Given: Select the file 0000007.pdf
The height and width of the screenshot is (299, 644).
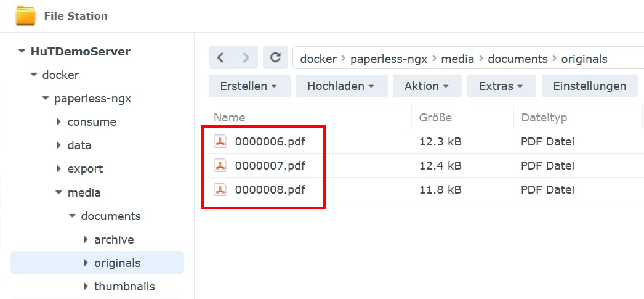Looking at the screenshot, I should (x=270, y=166).
